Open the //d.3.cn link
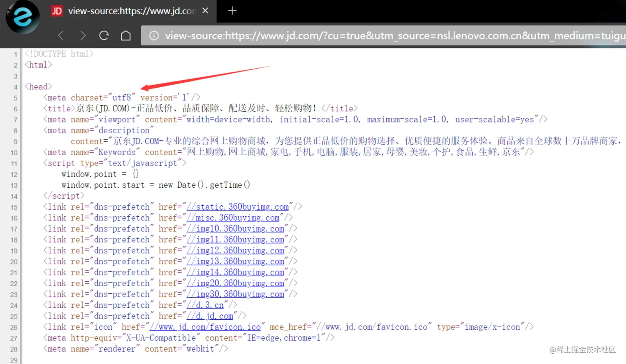 point(205,305)
